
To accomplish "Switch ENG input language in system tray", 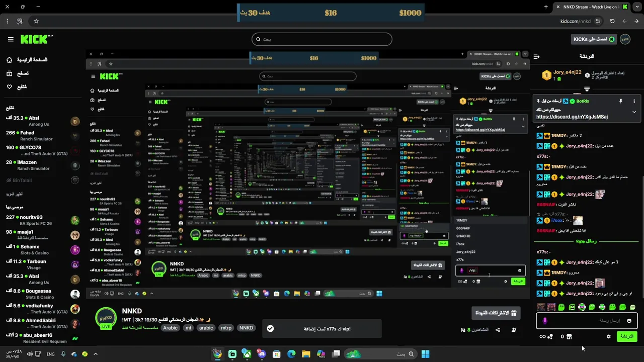I will click(x=50, y=354).
